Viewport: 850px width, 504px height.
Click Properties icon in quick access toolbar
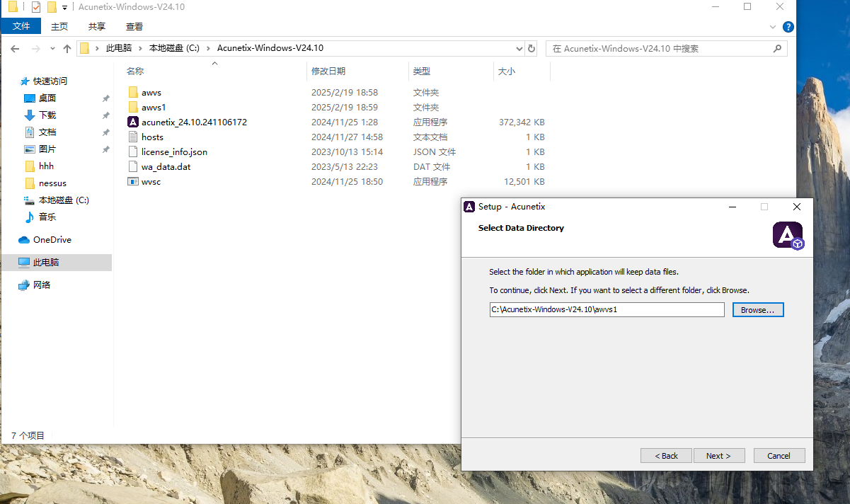pos(36,7)
